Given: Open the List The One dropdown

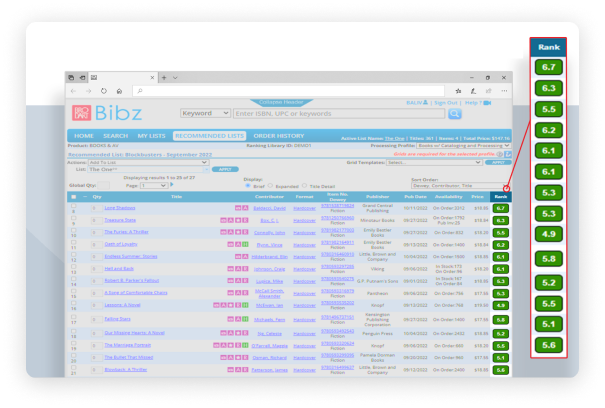Looking at the screenshot, I should (x=149, y=169).
